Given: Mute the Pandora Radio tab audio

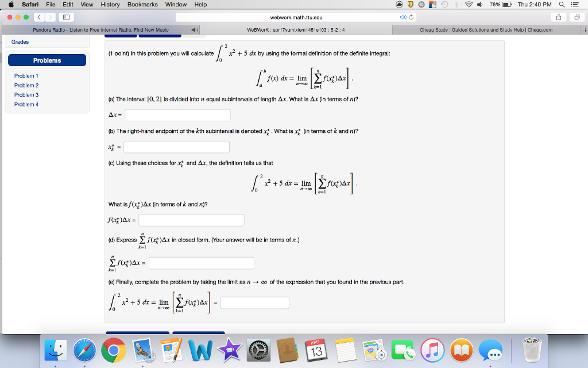Looking at the screenshot, I should (x=194, y=30).
